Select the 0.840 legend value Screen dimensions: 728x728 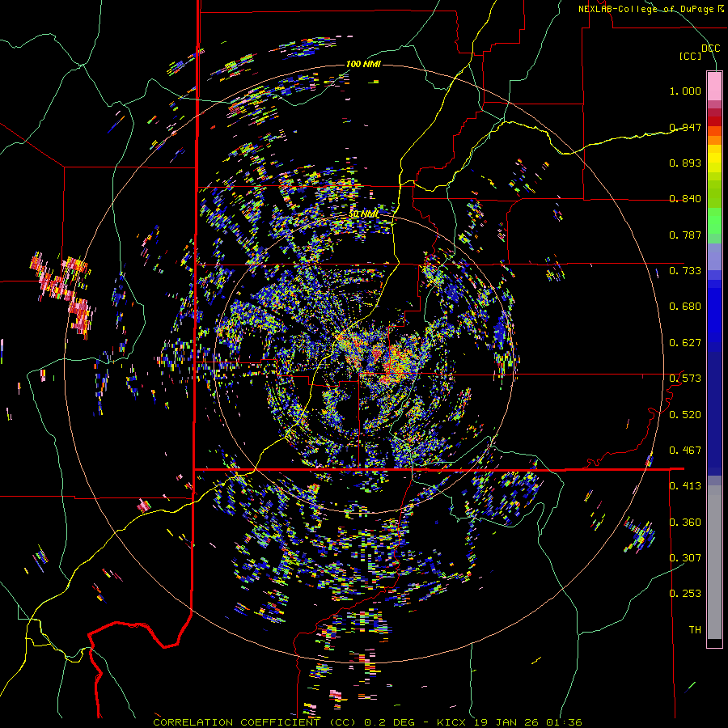tap(685, 199)
